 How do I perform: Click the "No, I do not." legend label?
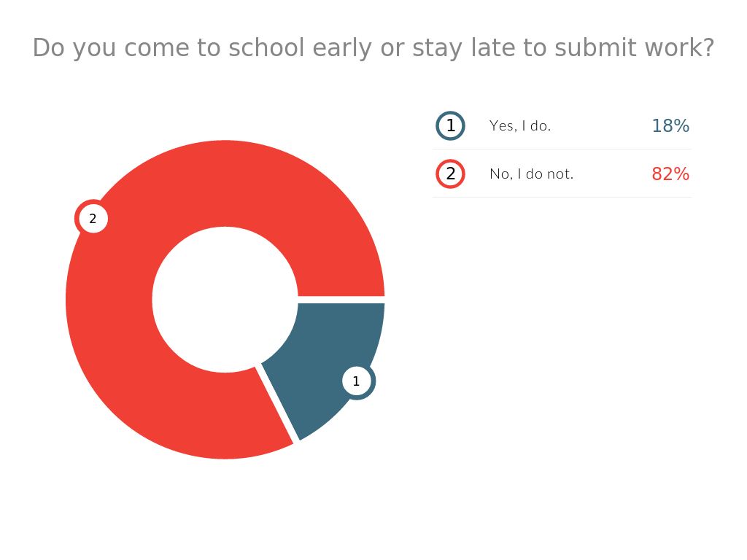coord(532,174)
